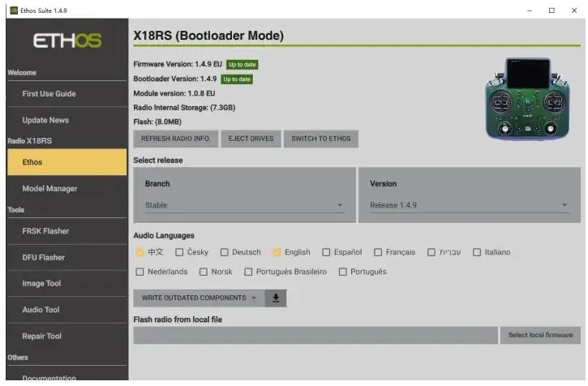Open Repair Tool
Image resolution: width=588 pixels, height=386 pixels.
67,337
